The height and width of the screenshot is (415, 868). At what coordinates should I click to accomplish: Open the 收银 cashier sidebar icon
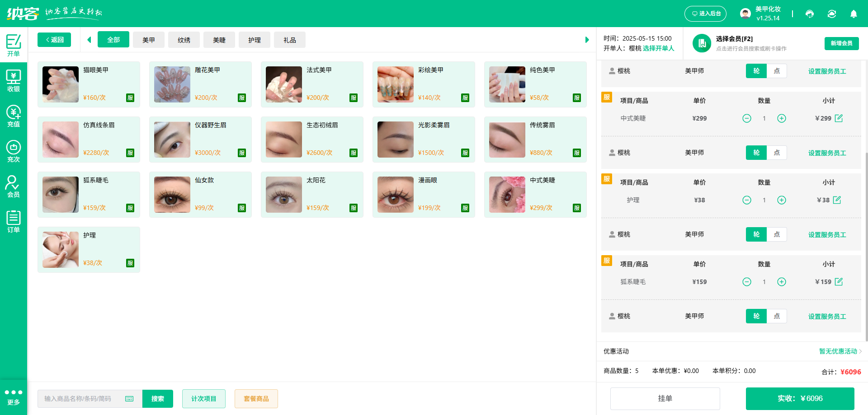click(x=14, y=81)
